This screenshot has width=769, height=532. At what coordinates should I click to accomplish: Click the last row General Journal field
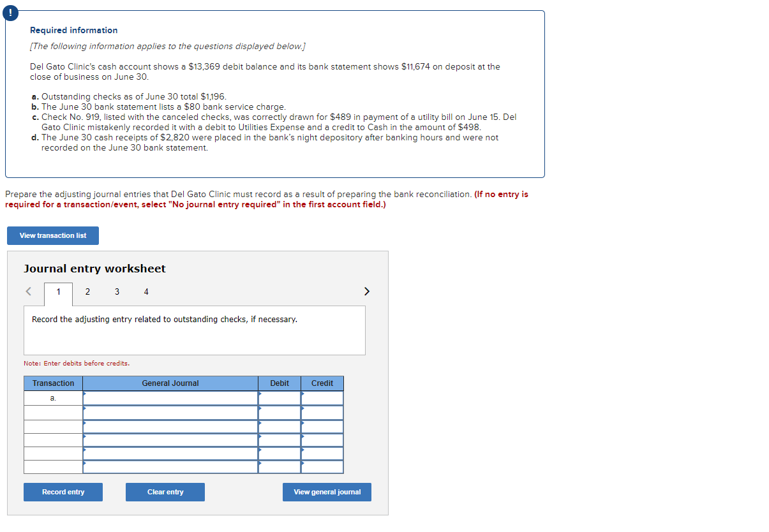(x=170, y=467)
